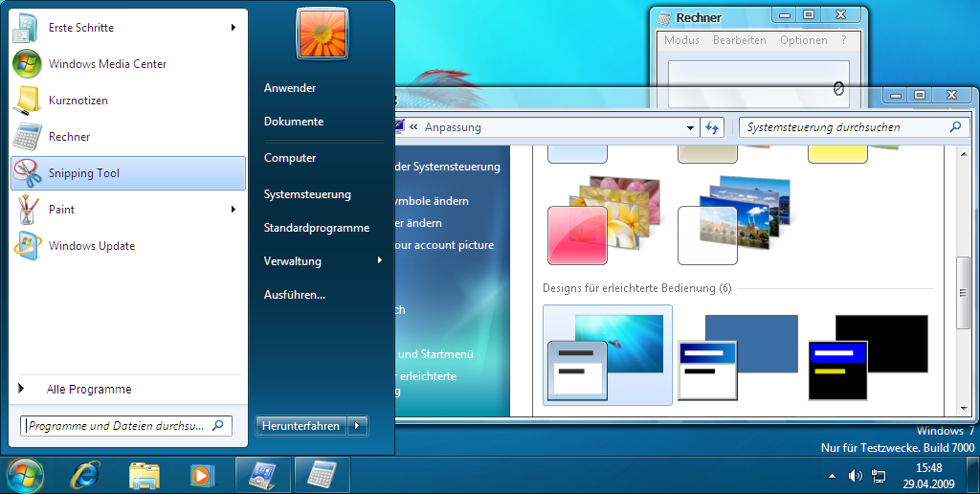The width and height of the screenshot is (980, 494).
Task: Click search magnifier in Systemsteuerung search box
Action: point(955,127)
